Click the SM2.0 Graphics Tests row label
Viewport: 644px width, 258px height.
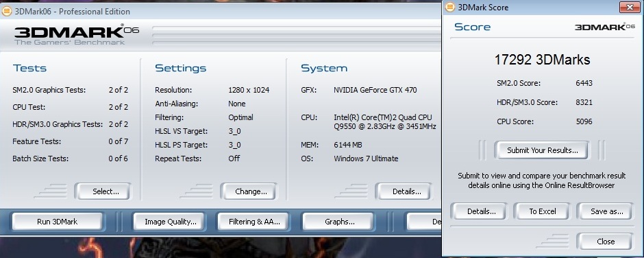click(49, 90)
